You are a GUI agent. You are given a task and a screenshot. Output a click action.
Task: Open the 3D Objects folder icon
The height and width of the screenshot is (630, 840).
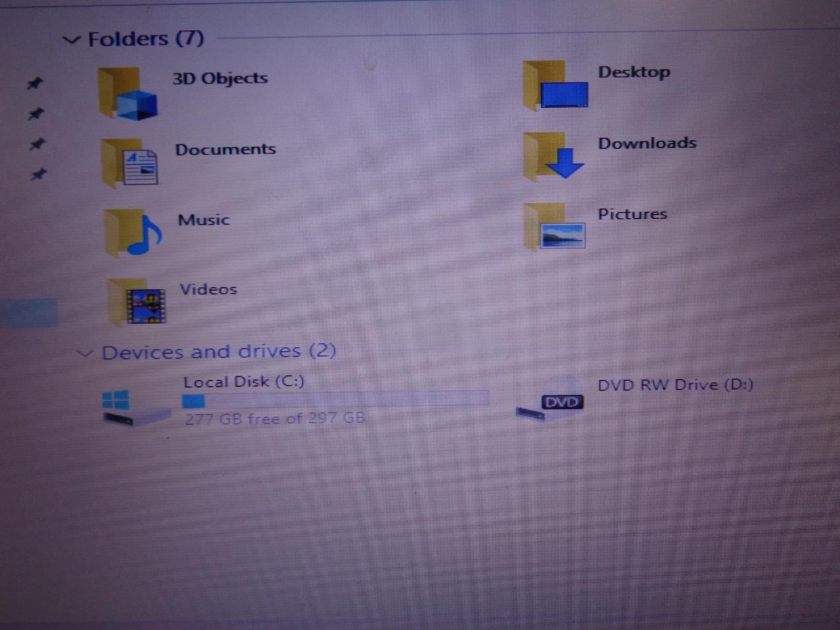[x=127, y=94]
